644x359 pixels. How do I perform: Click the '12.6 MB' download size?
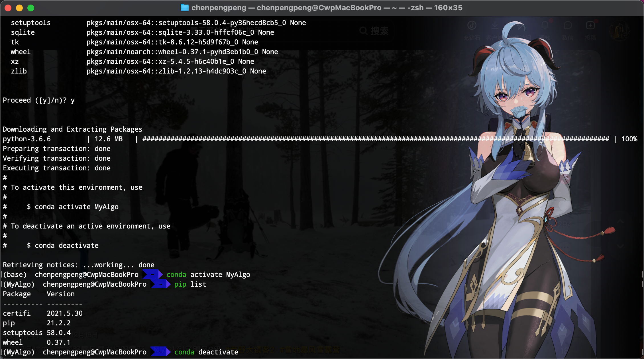pos(109,139)
